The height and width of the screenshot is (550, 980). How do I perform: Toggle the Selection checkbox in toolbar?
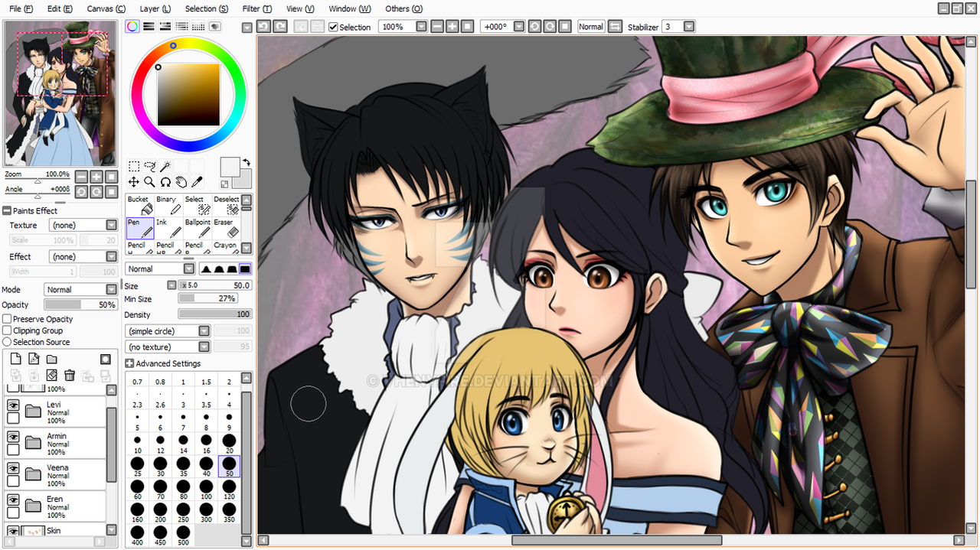[x=333, y=27]
